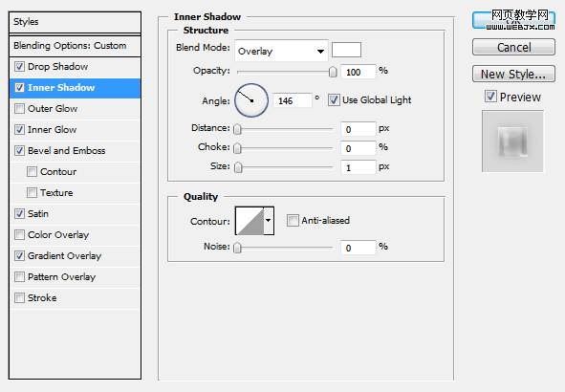Enable the Outer Glow checkbox
This screenshot has width=565, height=392.
click(x=19, y=108)
